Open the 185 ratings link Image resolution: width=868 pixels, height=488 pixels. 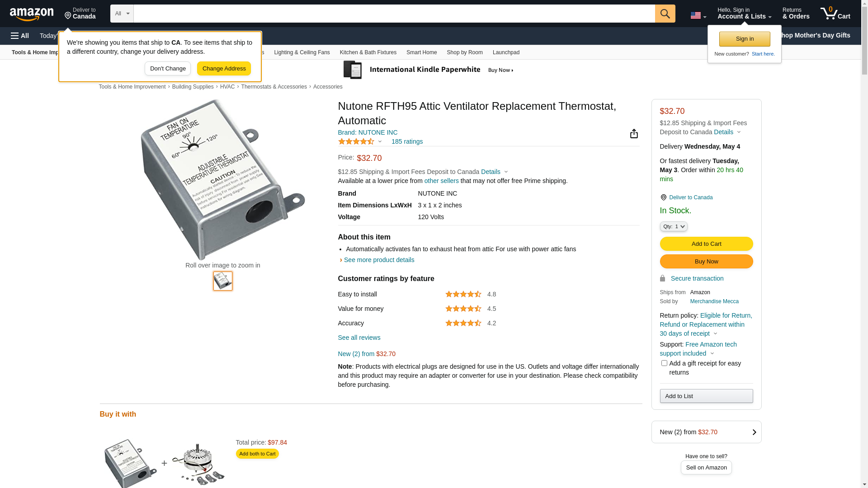[x=407, y=141]
